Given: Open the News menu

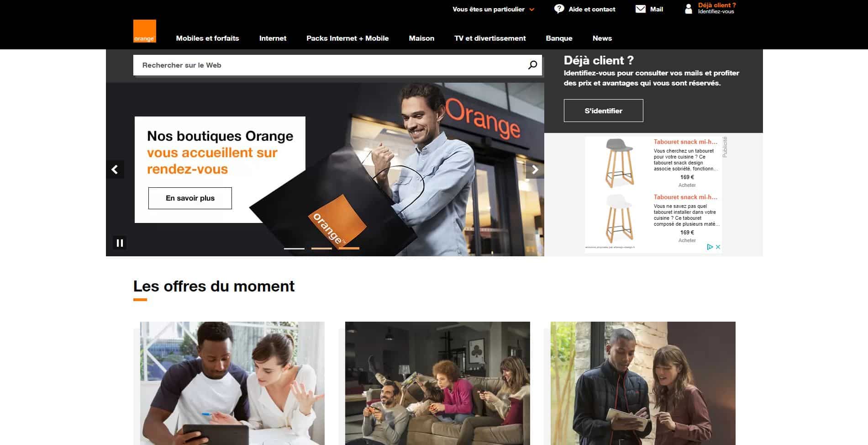Looking at the screenshot, I should (602, 38).
